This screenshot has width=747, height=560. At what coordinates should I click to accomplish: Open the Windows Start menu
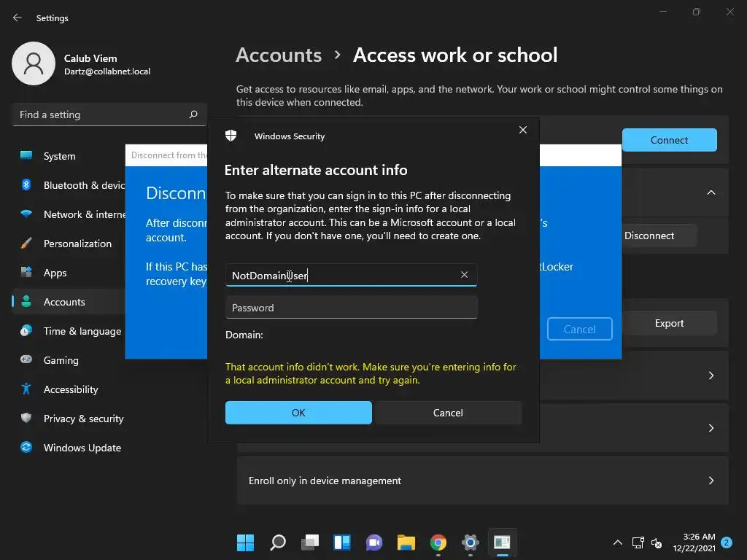[245, 542]
